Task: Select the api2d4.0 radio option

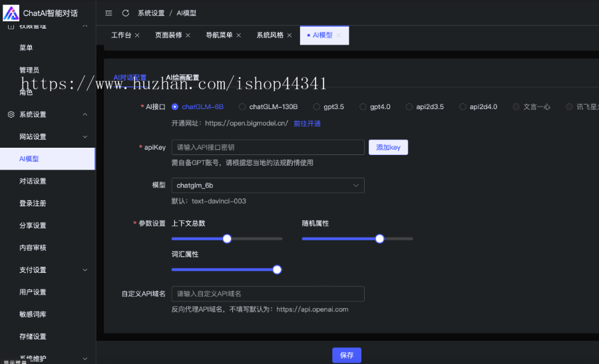Action: [x=463, y=107]
